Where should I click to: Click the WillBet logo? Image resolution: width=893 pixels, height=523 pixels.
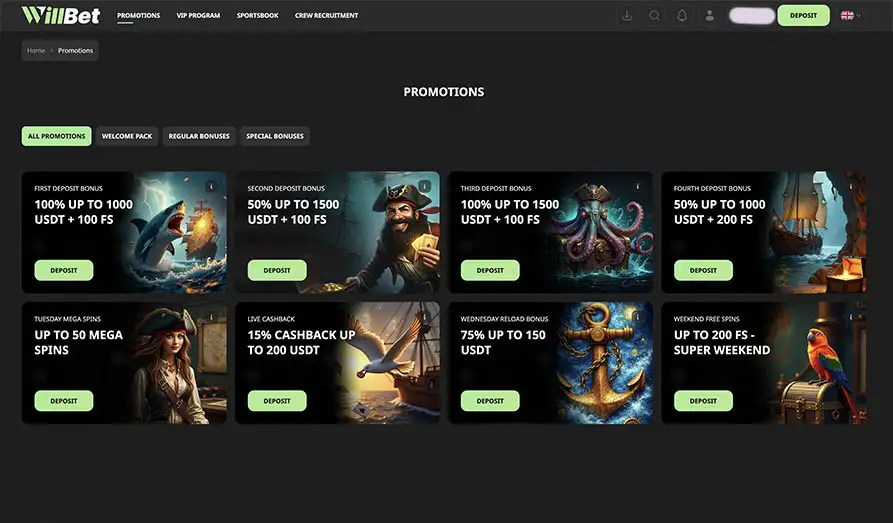coord(60,15)
